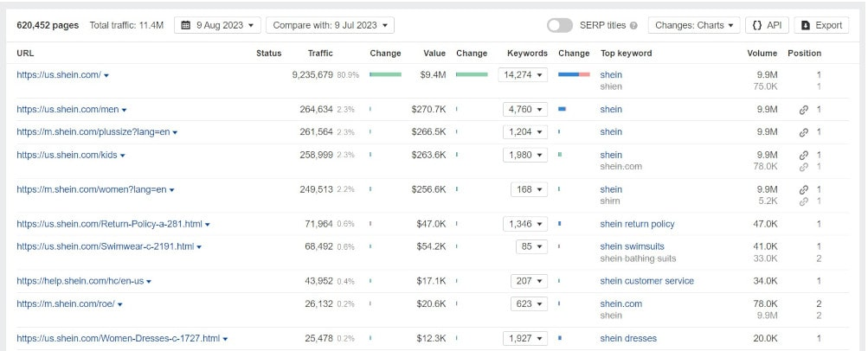This screenshot has width=868, height=351.
Task: Click the upper link icon in the /kids row
Action: 803,156
